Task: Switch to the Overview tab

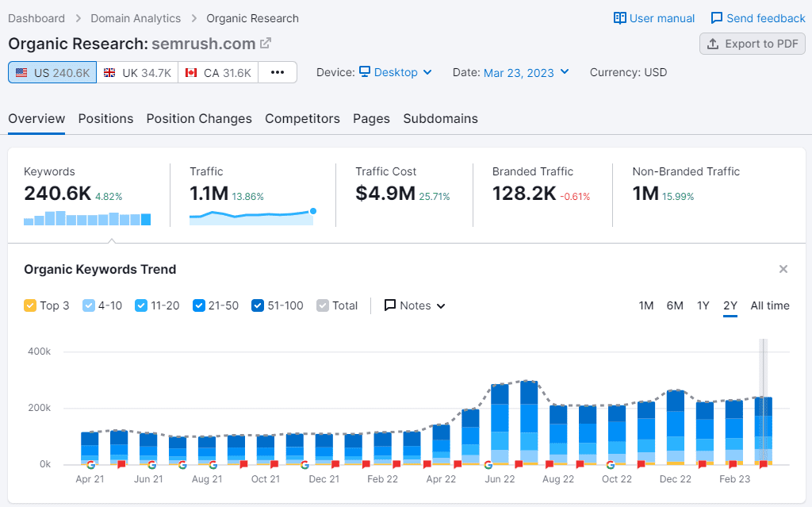Action: 36,119
